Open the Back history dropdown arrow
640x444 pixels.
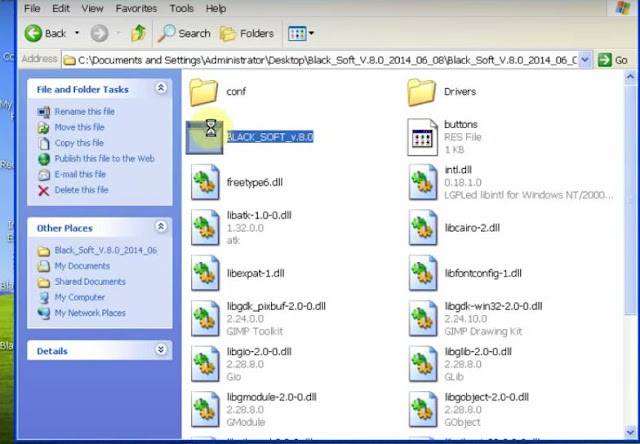click(77, 33)
